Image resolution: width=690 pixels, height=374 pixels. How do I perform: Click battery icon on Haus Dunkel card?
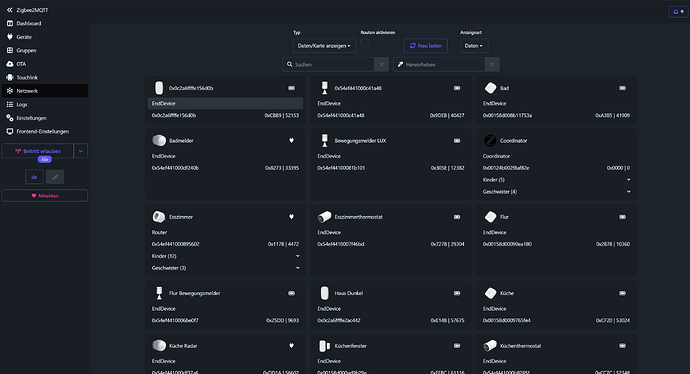coord(457,293)
